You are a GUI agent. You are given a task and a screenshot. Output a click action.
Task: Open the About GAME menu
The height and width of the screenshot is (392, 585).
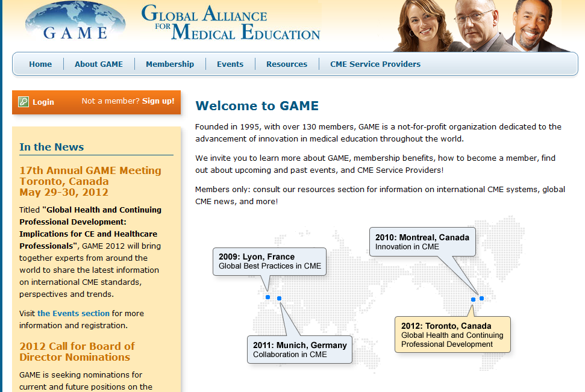click(99, 64)
